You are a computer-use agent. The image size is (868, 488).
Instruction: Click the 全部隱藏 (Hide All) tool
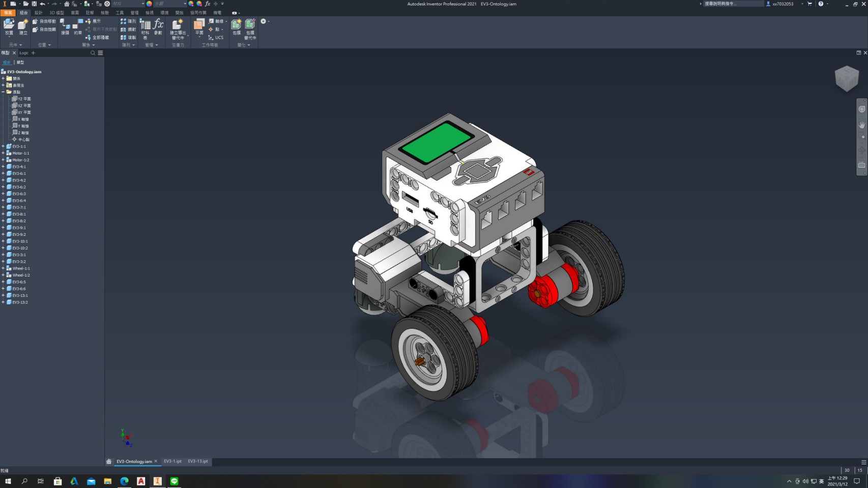[97, 38]
